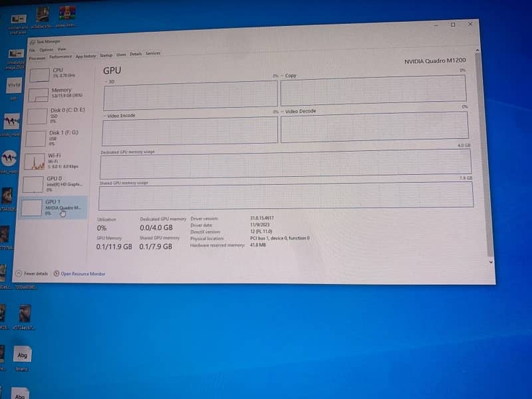Open the Options menu
Image resolution: width=532 pixels, height=399 pixels.
pos(46,49)
